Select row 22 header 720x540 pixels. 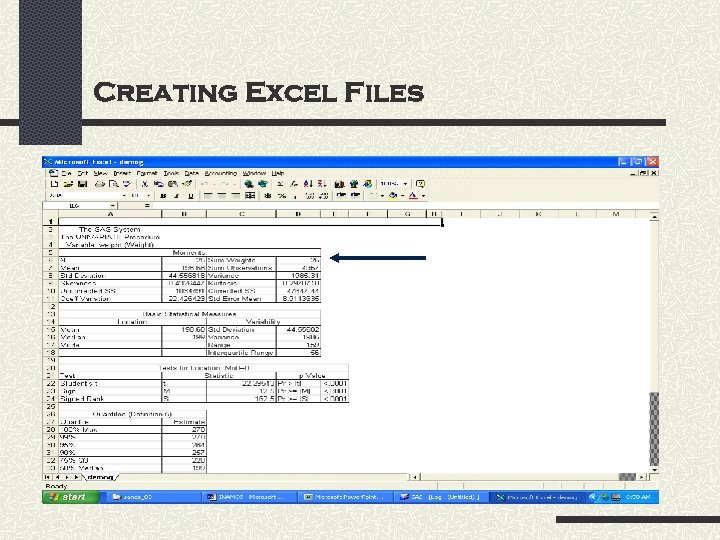[x=51, y=383]
